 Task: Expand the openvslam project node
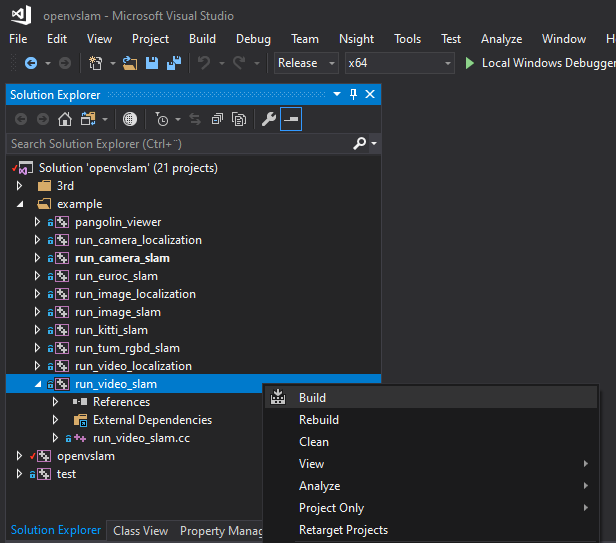pos(19,456)
